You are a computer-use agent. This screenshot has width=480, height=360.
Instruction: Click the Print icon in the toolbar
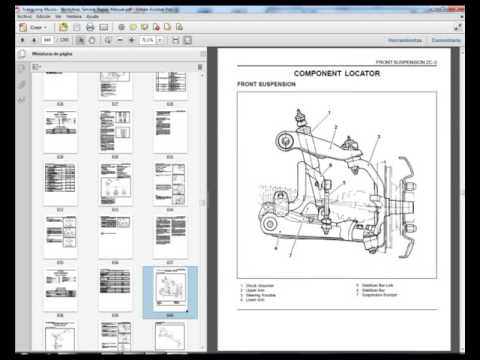[90, 27]
